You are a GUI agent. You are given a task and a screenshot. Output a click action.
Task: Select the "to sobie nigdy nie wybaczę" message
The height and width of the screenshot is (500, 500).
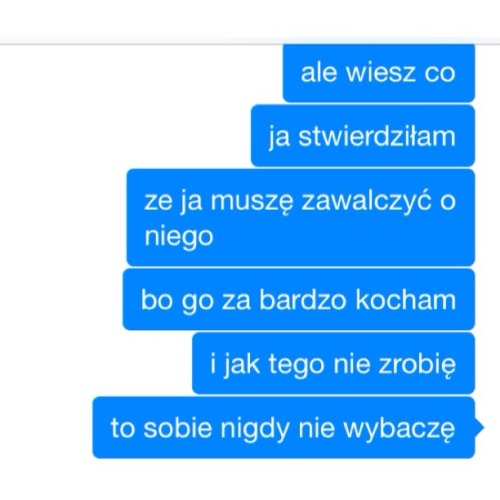tap(284, 427)
